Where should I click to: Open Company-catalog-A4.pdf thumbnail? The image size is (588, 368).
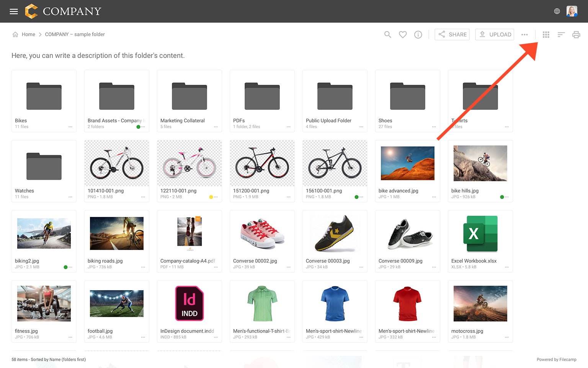[x=189, y=233]
